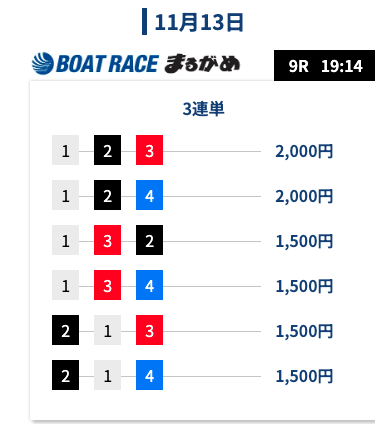Click 2,000円 amount for 1-2-3 bet

tap(304, 151)
